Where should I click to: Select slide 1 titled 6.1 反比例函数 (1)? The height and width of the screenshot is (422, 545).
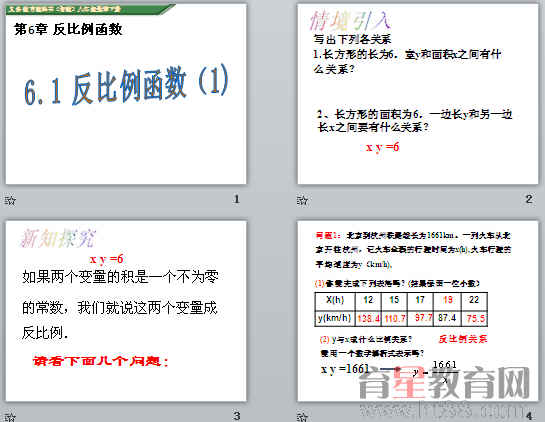coord(126,94)
